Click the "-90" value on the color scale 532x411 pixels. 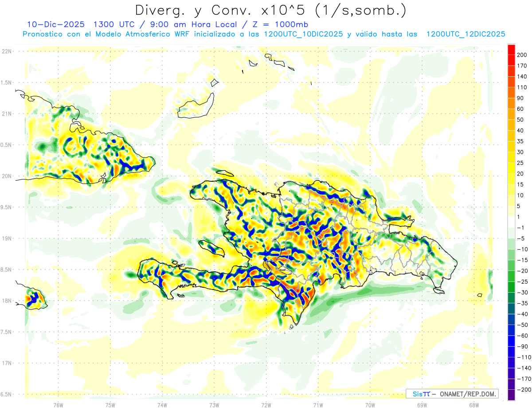(522, 346)
